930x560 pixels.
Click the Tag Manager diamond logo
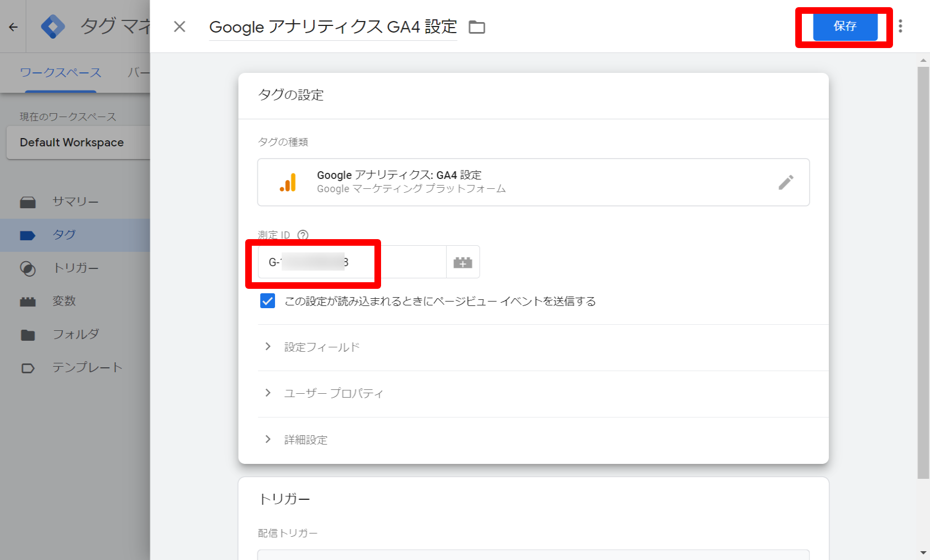(53, 27)
